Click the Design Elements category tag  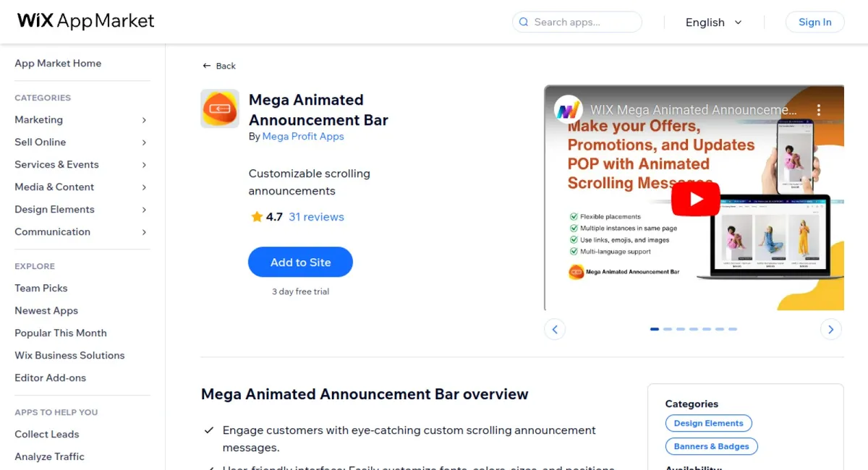click(709, 423)
